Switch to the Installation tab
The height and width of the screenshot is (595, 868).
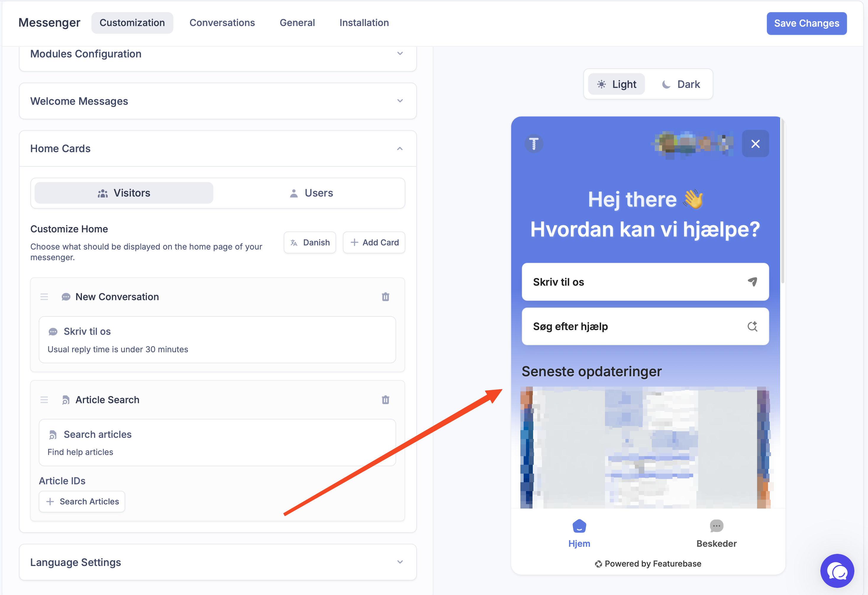coord(364,23)
